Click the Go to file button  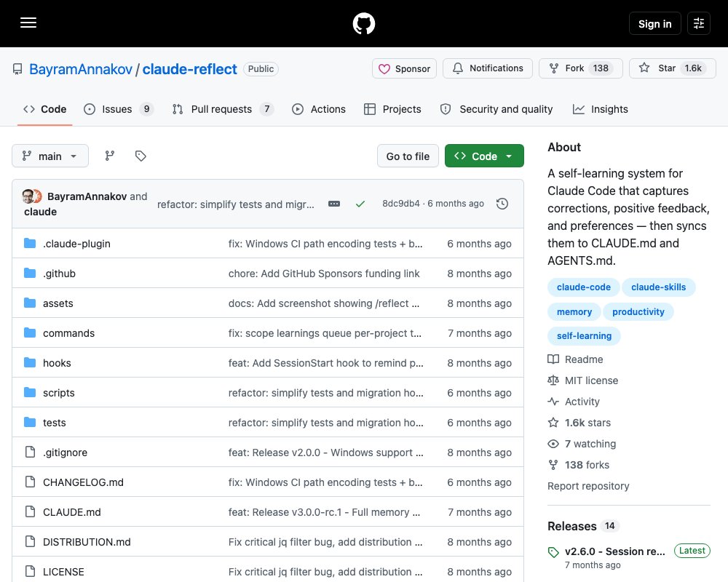[x=408, y=156]
